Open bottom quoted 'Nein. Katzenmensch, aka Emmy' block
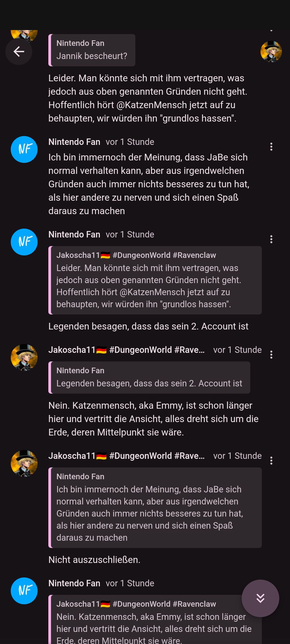Viewport: 290px width, 644px height. (x=155, y=619)
